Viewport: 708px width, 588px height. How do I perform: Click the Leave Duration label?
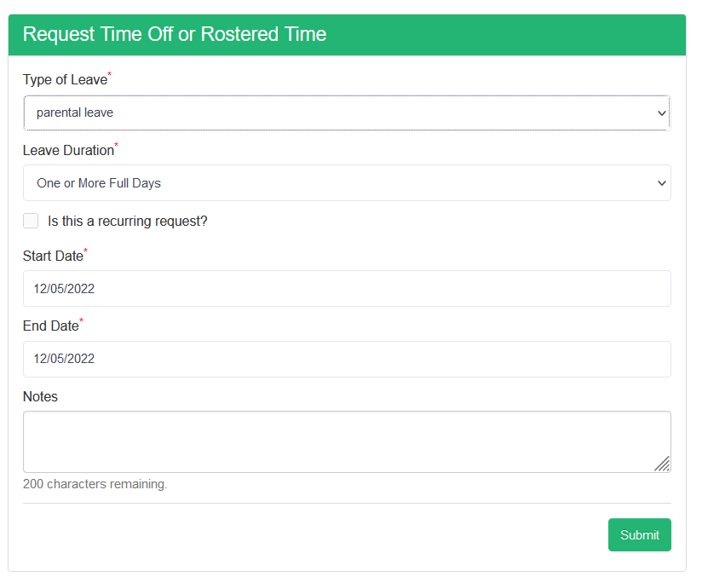pyautogui.click(x=68, y=151)
